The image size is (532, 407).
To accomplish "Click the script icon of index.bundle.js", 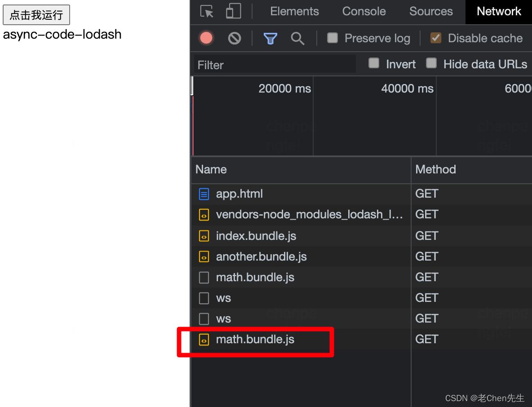I will tap(204, 236).
